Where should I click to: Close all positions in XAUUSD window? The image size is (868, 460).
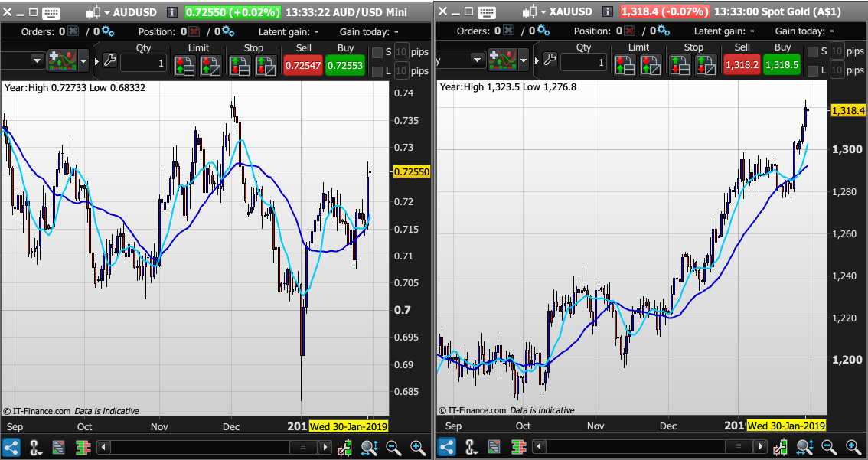click(630, 31)
